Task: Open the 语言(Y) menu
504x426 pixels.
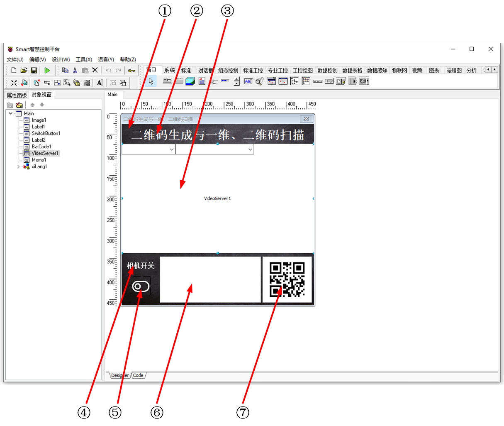Action: pyautogui.click(x=106, y=60)
